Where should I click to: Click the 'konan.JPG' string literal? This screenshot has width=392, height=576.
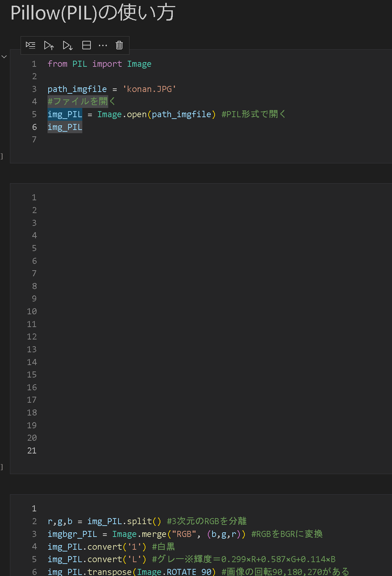(149, 89)
